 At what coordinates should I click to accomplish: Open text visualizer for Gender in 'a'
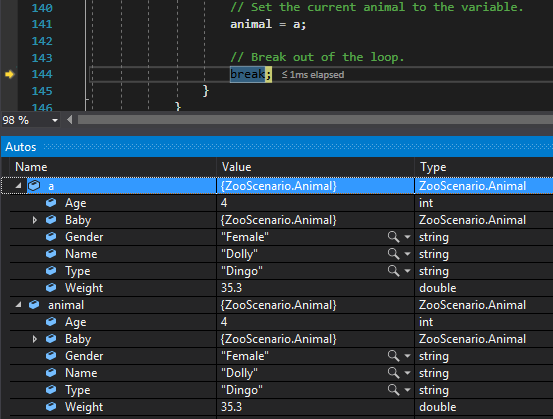pyautogui.click(x=393, y=237)
